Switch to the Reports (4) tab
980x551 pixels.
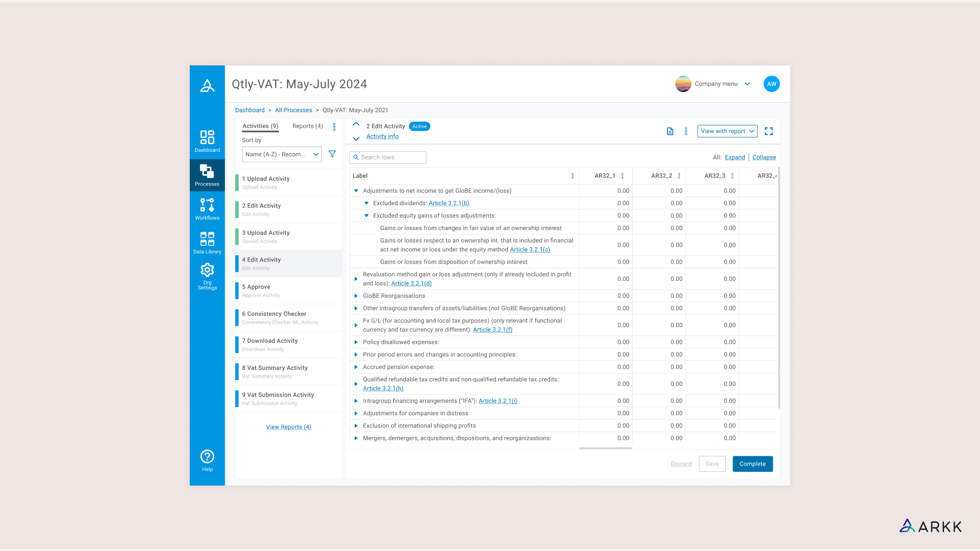(x=307, y=126)
